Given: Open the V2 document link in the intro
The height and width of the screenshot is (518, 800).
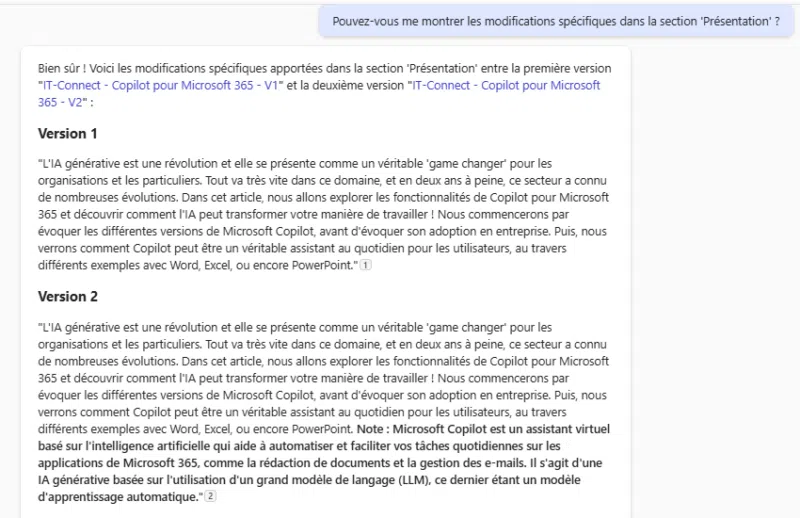Looking at the screenshot, I should click(506, 85).
